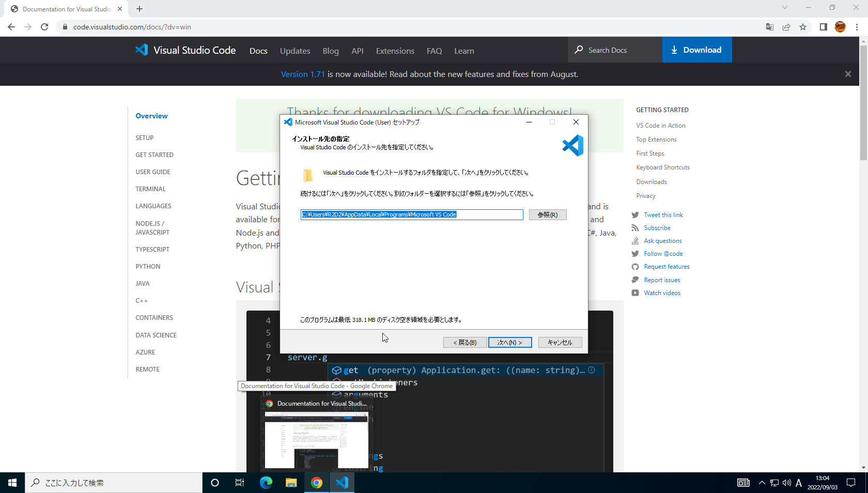The height and width of the screenshot is (493, 868).
Task: Click the 戻る(B) back button
Action: tap(465, 343)
